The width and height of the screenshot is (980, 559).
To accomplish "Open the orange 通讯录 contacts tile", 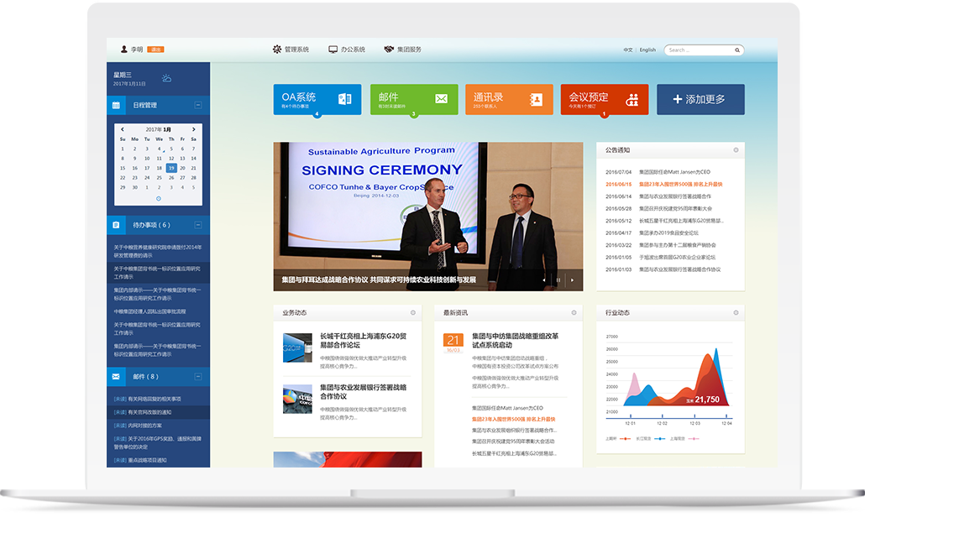I will point(510,99).
